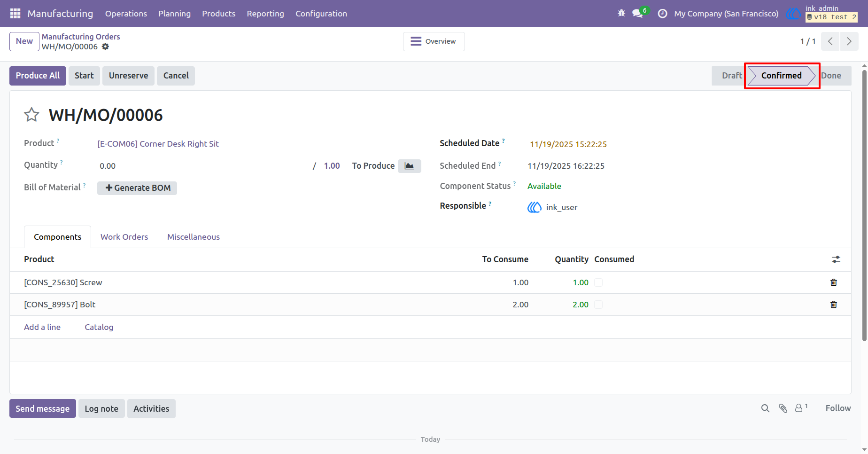Image resolution: width=868 pixels, height=454 pixels.
Task: Go to next record arrow
Action: pos(849,41)
